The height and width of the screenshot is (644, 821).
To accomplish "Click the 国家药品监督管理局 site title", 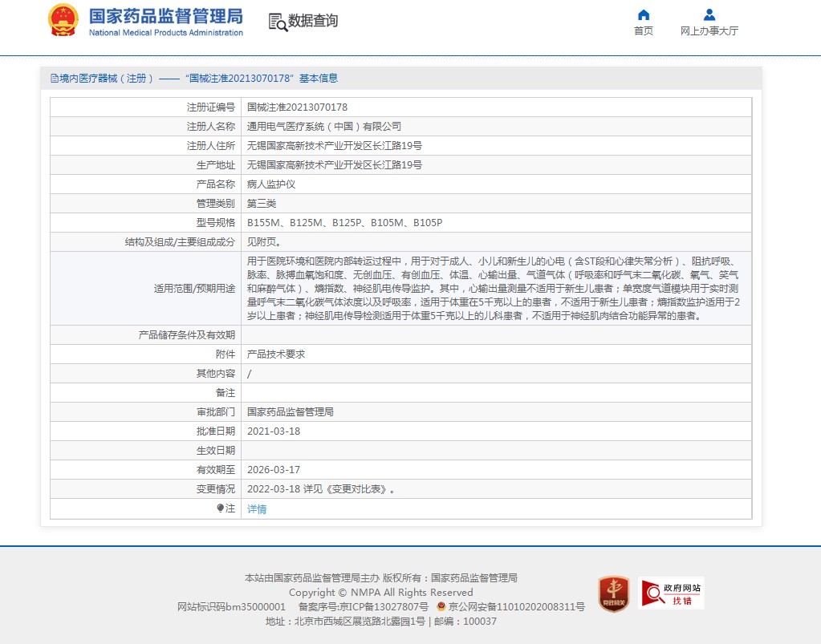I will point(165,18).
